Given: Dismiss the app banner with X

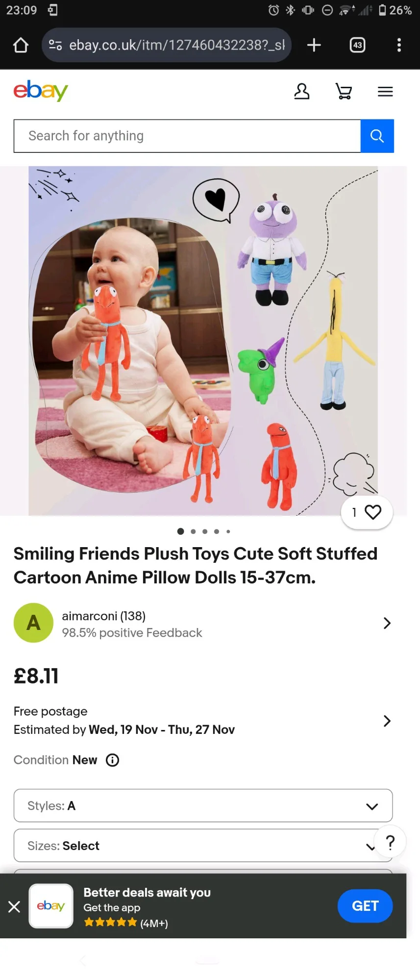Looking at the screenshot, I should 14,906.
